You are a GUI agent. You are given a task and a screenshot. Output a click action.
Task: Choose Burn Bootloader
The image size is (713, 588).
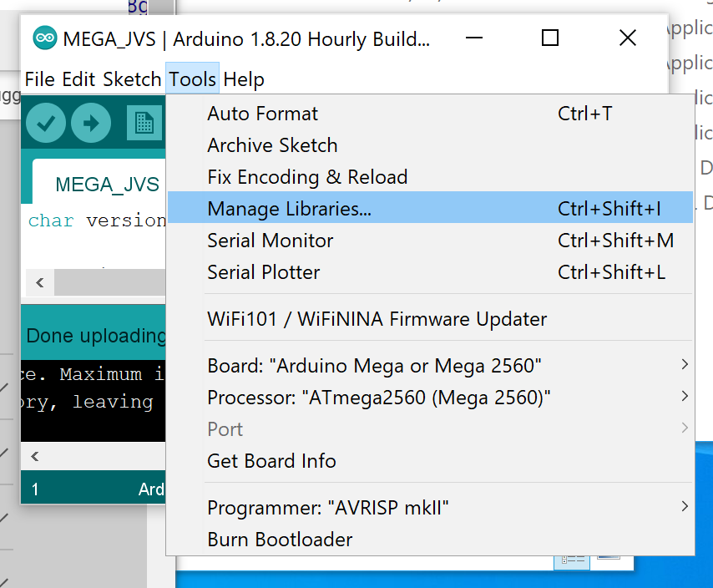pos(430,540)
